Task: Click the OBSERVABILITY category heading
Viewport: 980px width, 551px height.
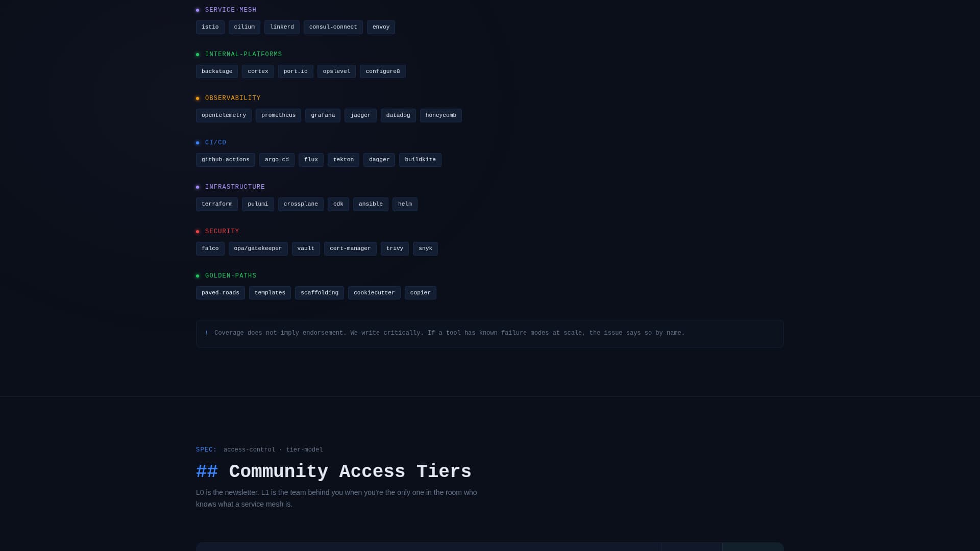Action: click(233, 98)
